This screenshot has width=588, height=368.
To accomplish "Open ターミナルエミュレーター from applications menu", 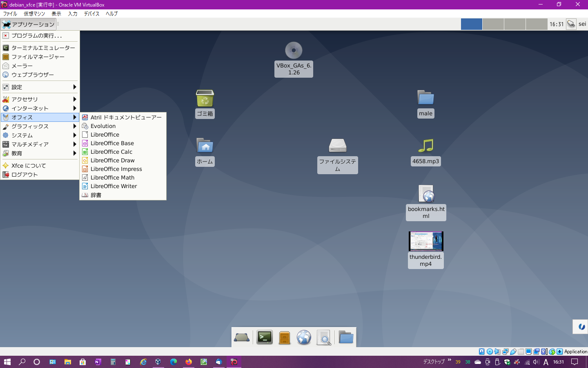I will [40, 48].
